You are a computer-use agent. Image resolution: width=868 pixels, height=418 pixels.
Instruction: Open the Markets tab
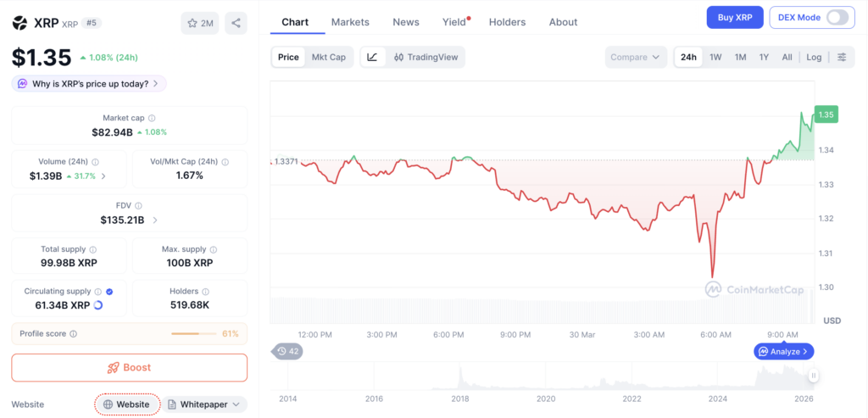click(x=350, y=22)
